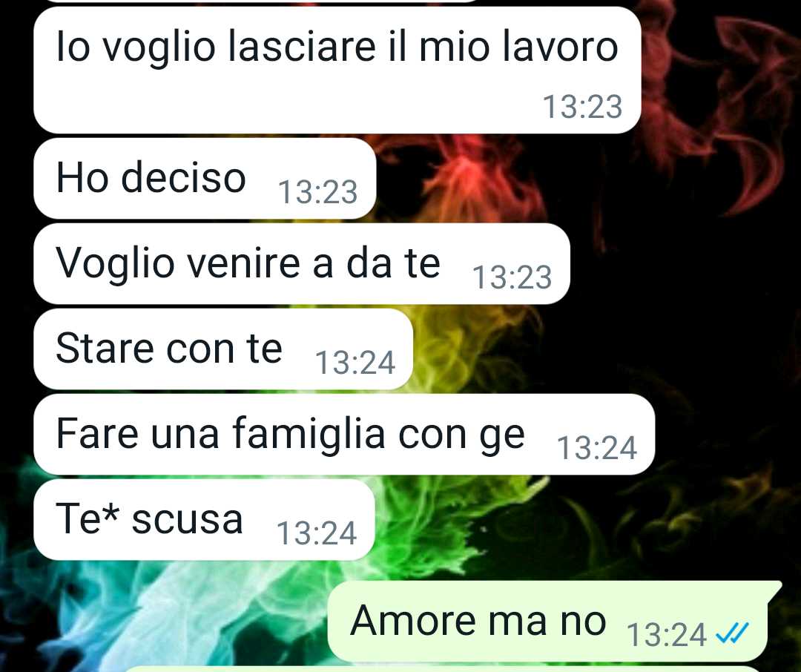The height and width of the screenshot is (672, 801).
Task: Tap the 13:23 timestamp beside 'Ho deciso'
Action: (317, 193)
